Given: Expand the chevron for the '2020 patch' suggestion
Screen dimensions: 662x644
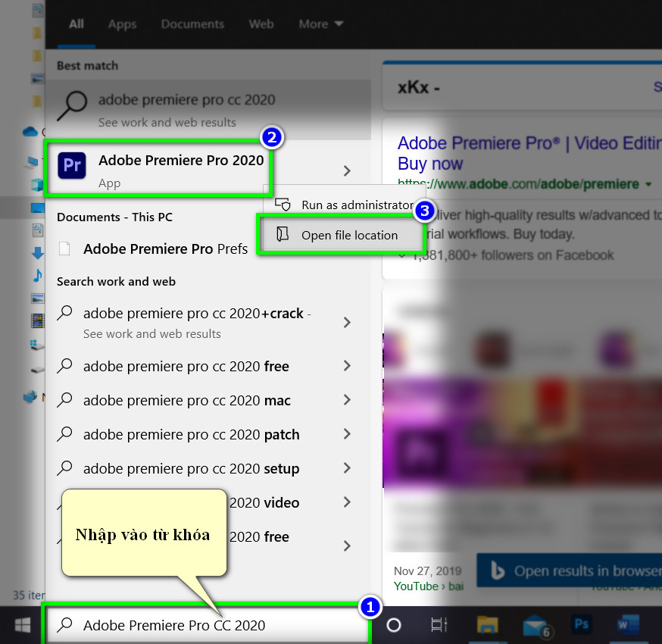Looking at the screenshot, I should coord(347,434).
